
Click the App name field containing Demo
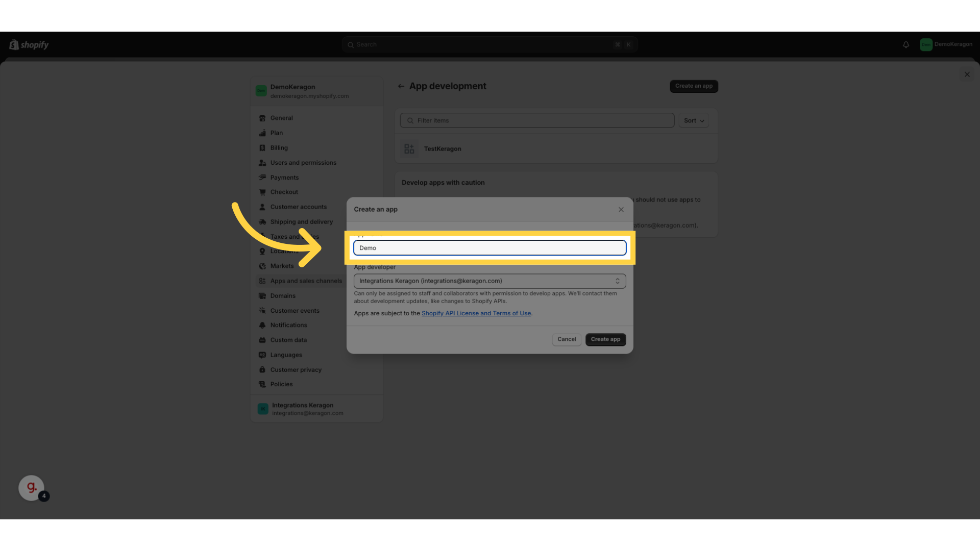coord(489,248)
